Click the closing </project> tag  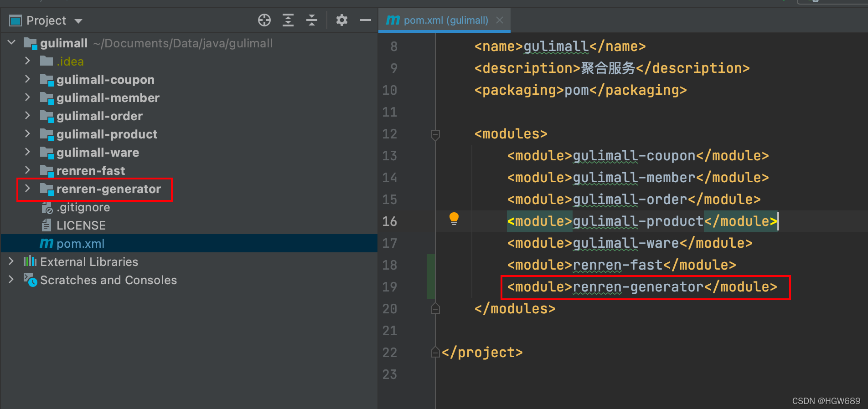click(x=482, y=353)
